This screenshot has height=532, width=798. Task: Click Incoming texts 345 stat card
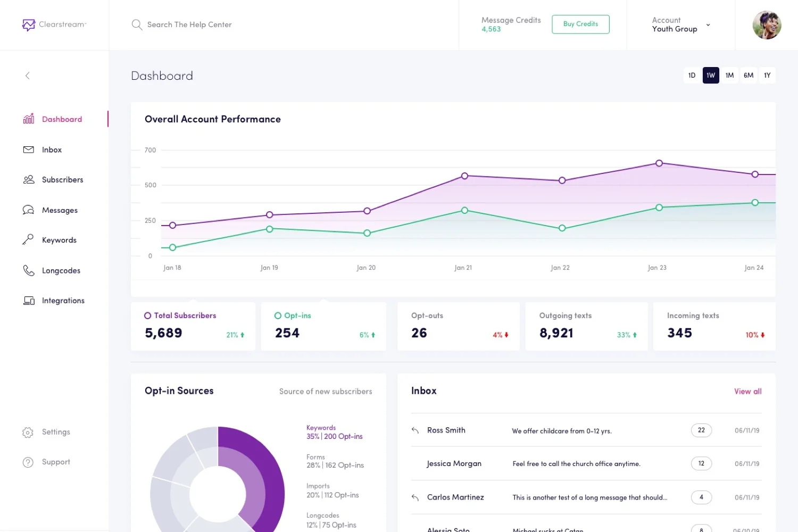pyautogui.click(x=714, y=326)
